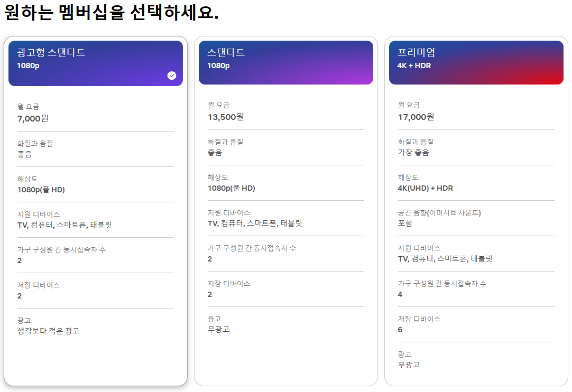Screen dimensions: 572x392
Task: Click 가장 좋음 quality value in 프리미엄
Action: point(413,153)
